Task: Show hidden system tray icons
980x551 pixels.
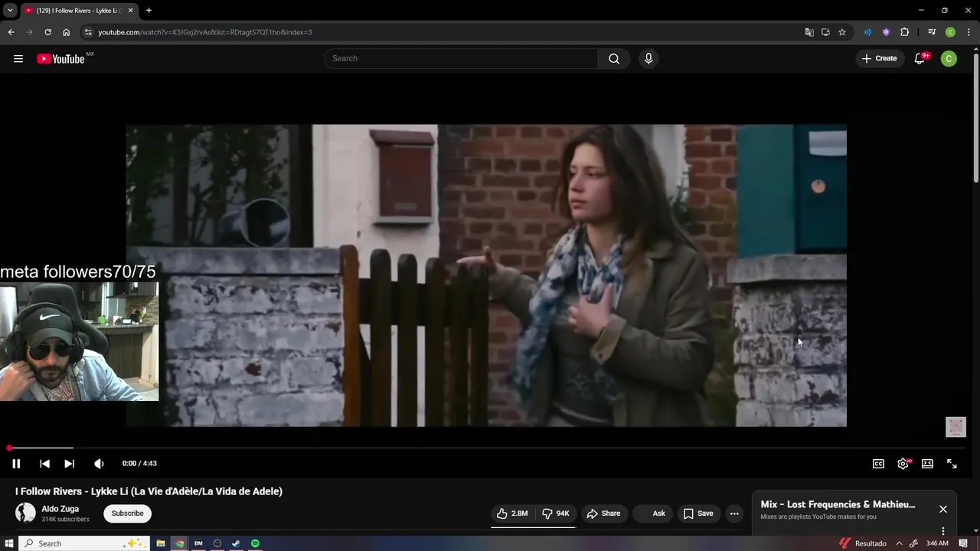Action: 899,543
